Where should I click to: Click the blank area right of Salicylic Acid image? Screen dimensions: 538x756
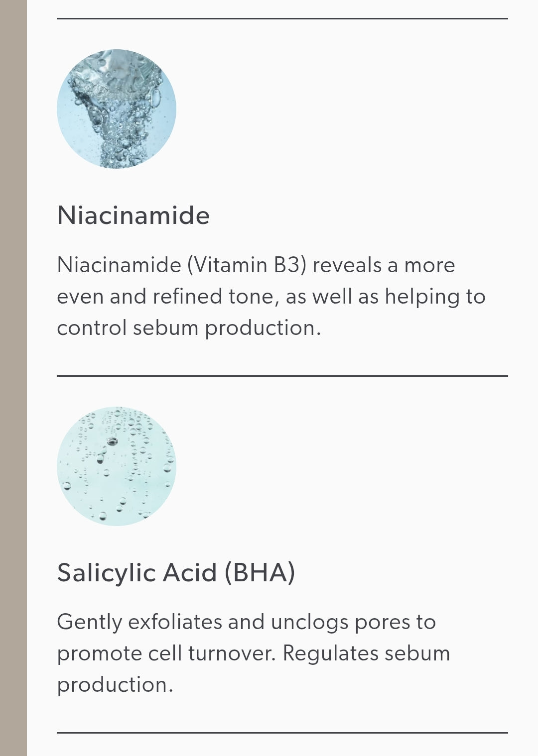pyautogui.click(x=342, y=466)
